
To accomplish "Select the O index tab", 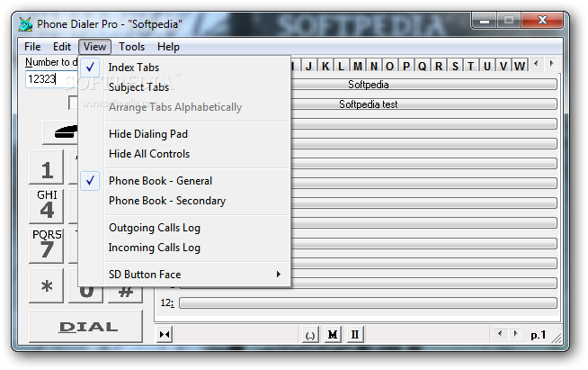I will 389,67.
